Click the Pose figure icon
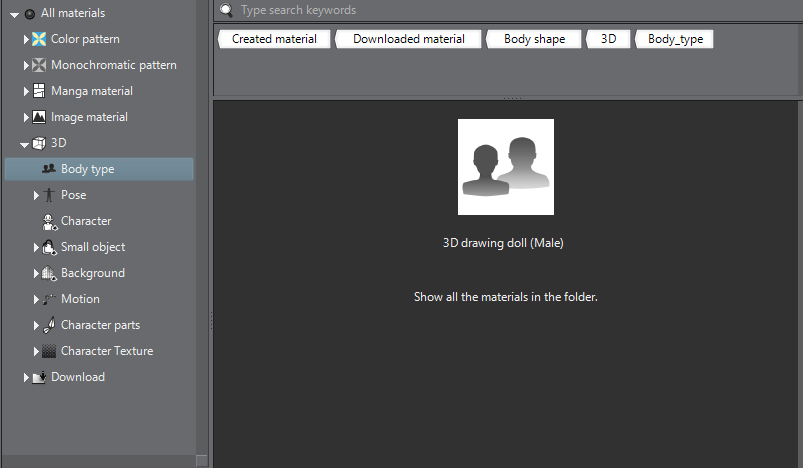This screenshot has width=803, height=468. (x=49, y=195)
